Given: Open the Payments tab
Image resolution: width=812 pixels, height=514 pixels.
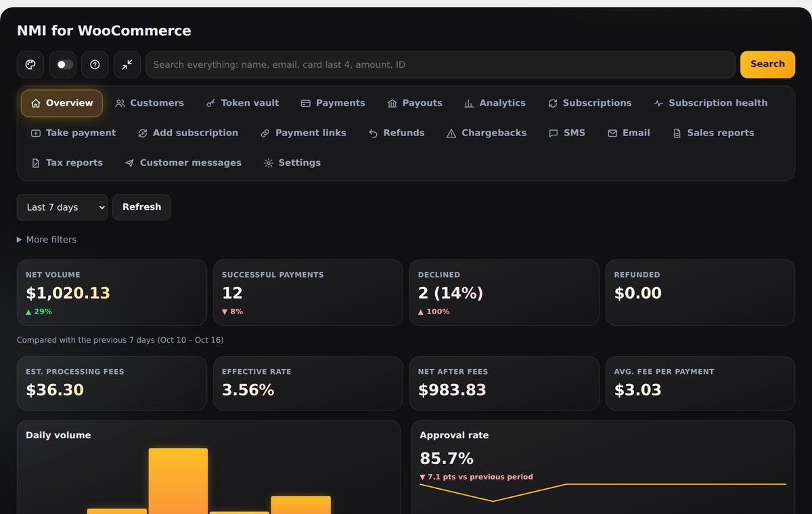Looking at the screenshot, I should (x=333, y=104).
